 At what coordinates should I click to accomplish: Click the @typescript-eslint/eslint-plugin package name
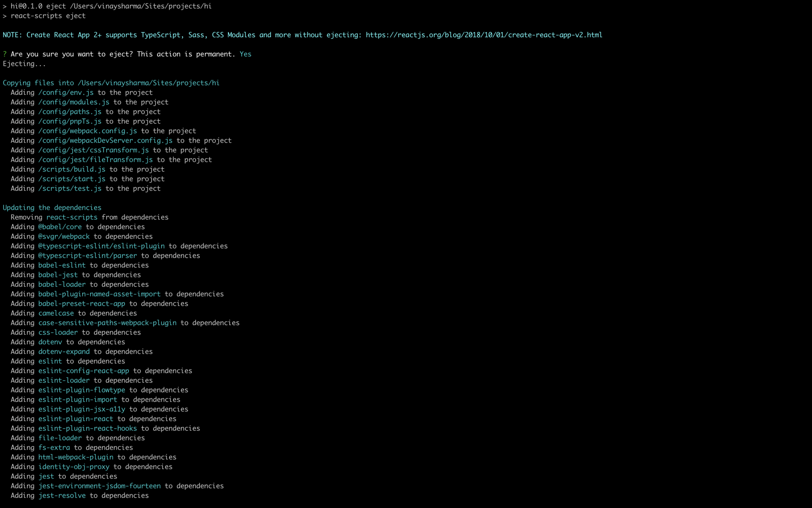click(x=101, y=246)
